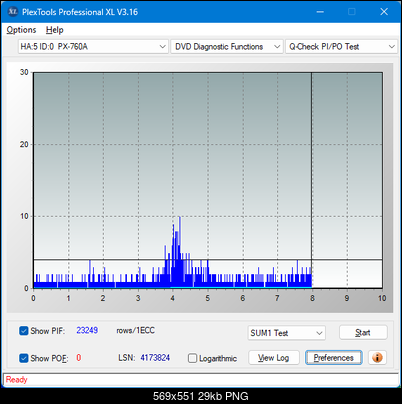Open the View Log button
Viewport: 402px width, 404px height.
[x=274, y=358]
